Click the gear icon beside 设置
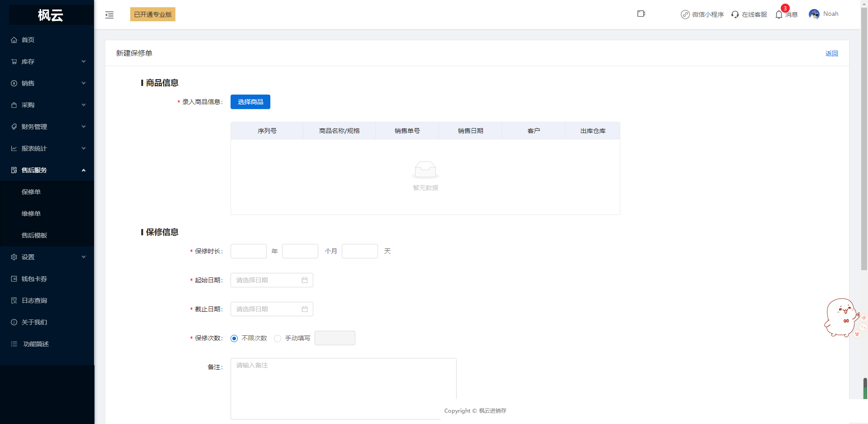Screen dimensions: 868x424 pyautogui.click(x=14, y=257)
